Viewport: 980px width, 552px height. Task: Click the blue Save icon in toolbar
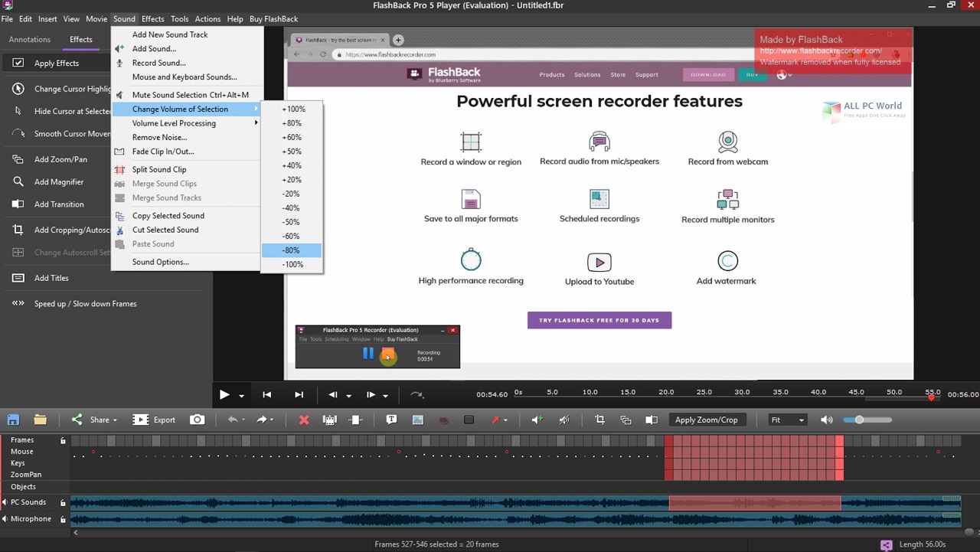tap(13, 420)
